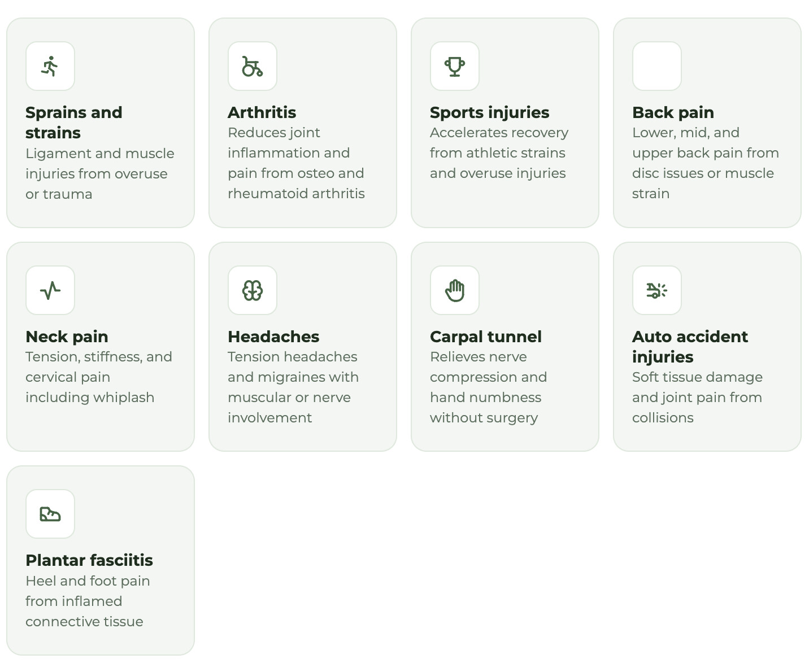
Task: Open the Arthritis heading
Action: [x=262, y=112]
